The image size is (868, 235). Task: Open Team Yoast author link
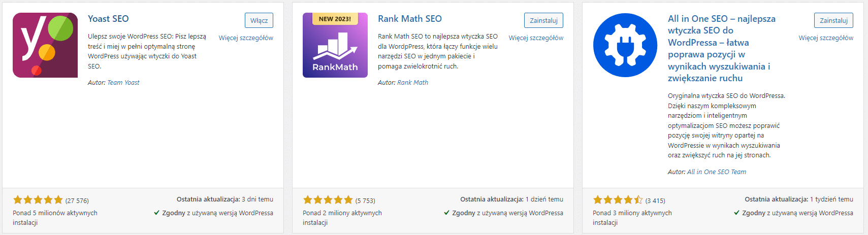tap(123, 83)
